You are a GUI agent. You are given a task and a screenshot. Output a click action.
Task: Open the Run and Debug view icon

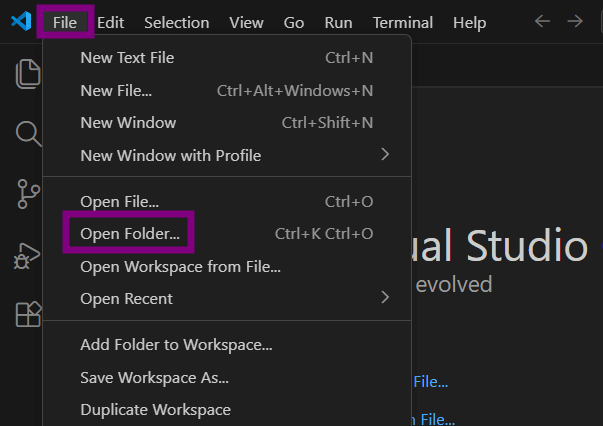click(27, 256)
